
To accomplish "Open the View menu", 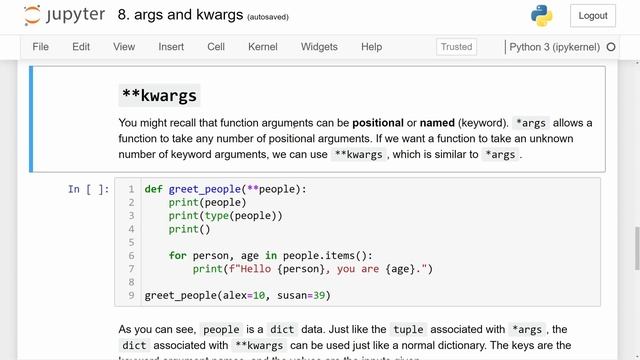I will tap(124, 47).
